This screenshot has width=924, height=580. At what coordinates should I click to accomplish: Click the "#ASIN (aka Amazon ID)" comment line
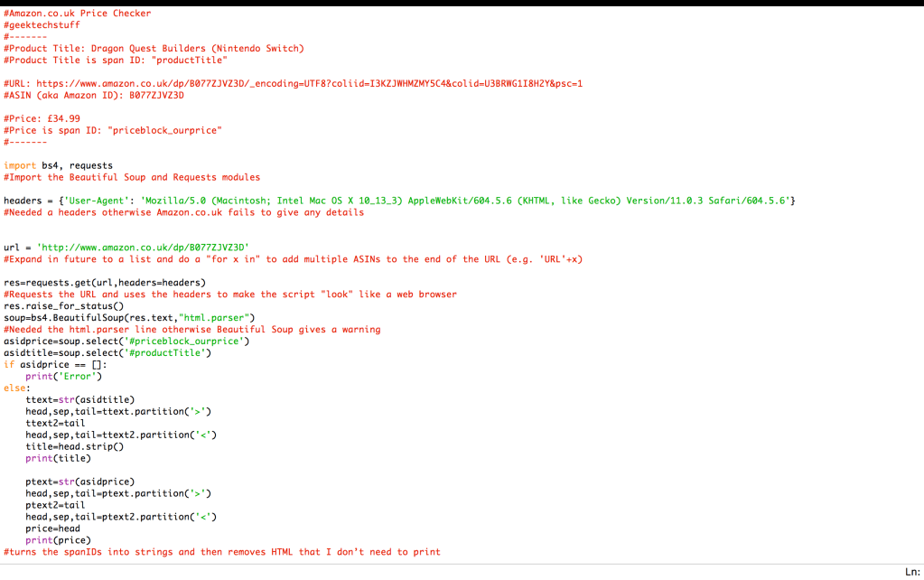pos(94,95)
